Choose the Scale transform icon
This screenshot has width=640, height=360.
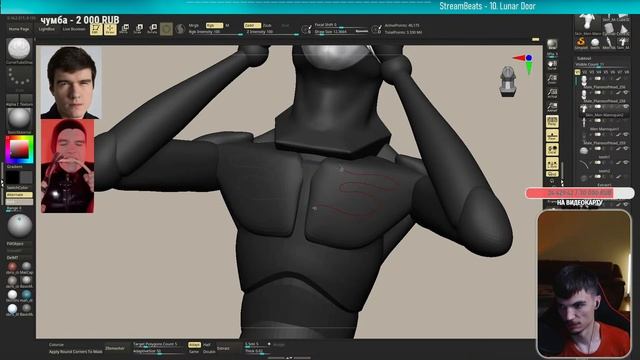tap(138, 29)
